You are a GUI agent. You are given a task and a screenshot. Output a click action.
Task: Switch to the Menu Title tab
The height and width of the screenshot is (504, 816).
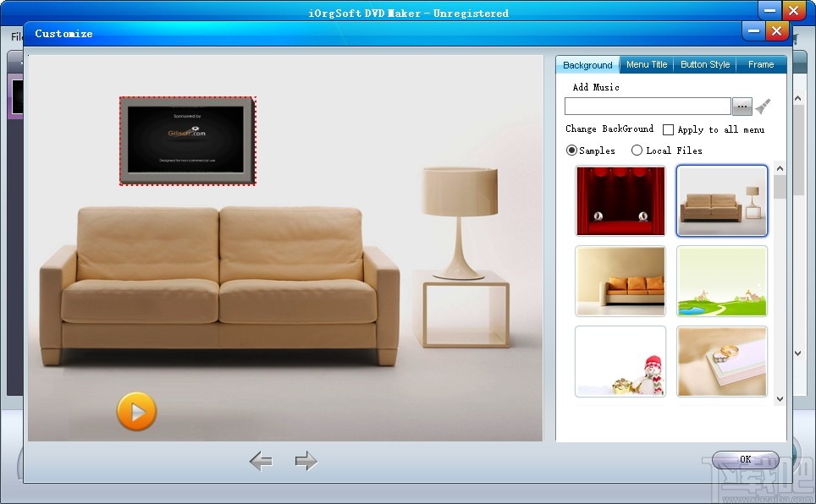pos(646,64)
